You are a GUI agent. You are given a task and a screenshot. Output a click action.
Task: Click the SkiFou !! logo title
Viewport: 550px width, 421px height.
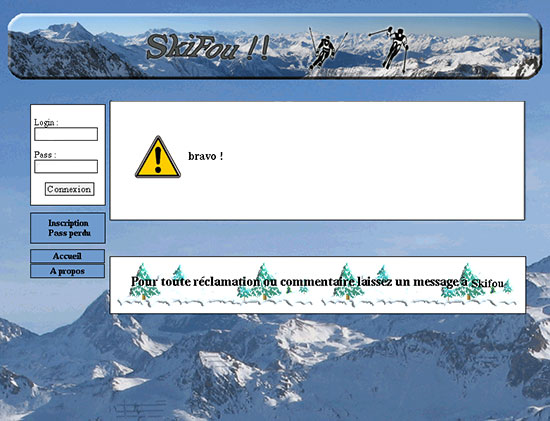(208, 47)
